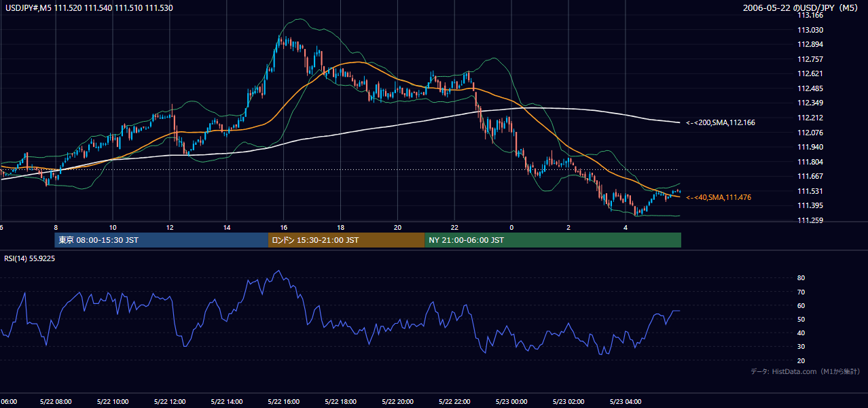Image resolution: width=868 pixels, height=408 pixels.
Task: Select the ロンドン 15:30-21:00 JST session bar
Action: tap(346, 240)
